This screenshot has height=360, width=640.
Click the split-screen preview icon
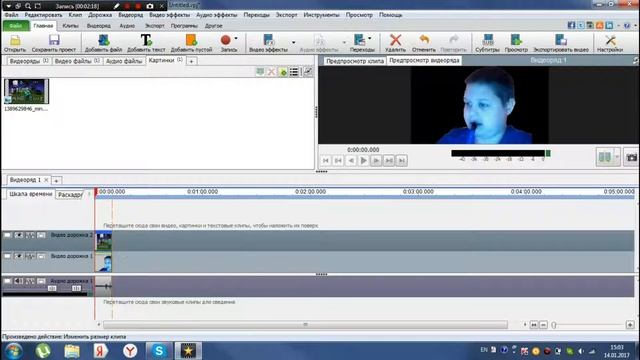coord(604,157)
